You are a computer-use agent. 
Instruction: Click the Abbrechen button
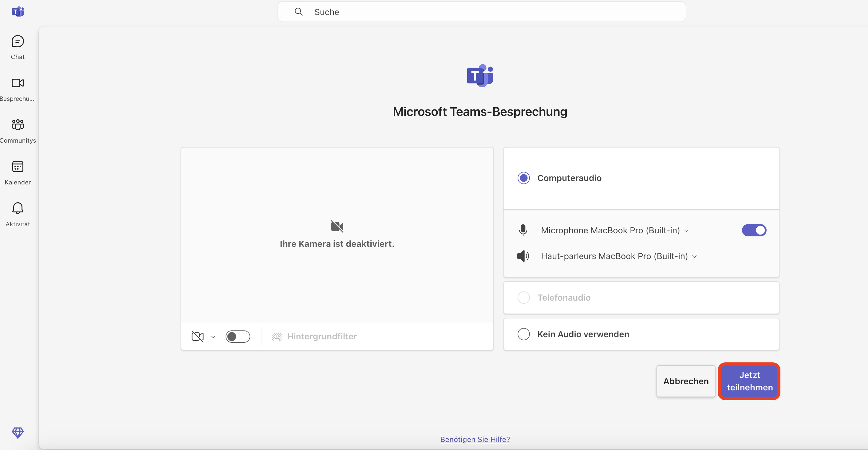point(686,381)
